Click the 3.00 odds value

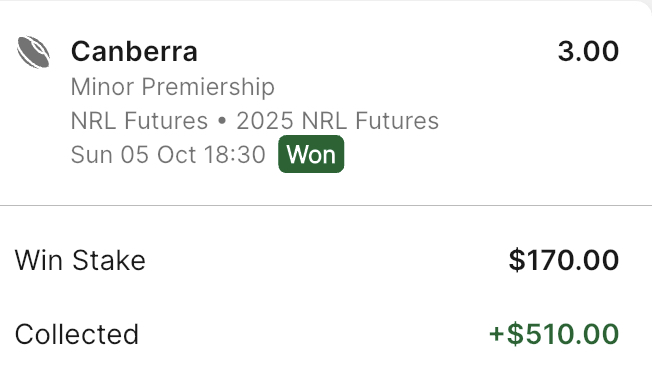point(588,52)
